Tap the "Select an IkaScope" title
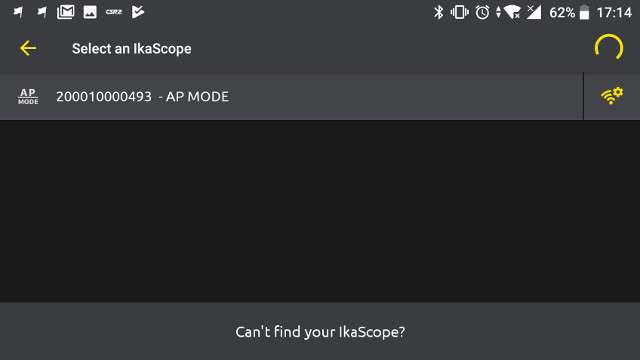 (x=131, y=49)
